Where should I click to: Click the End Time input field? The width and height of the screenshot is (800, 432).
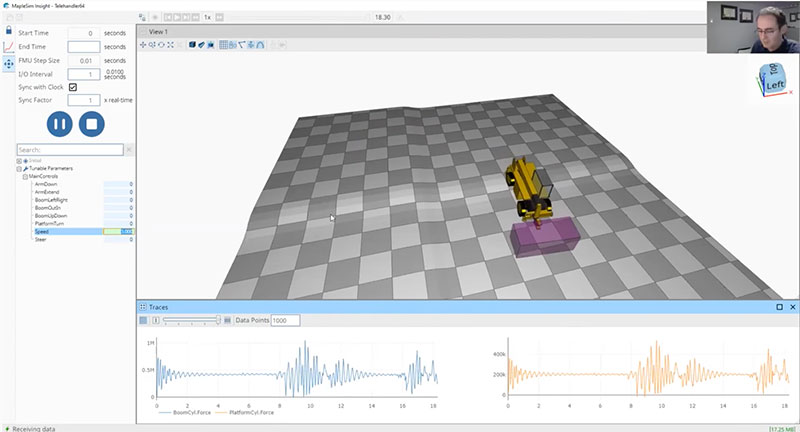click(x=83, y=47)
